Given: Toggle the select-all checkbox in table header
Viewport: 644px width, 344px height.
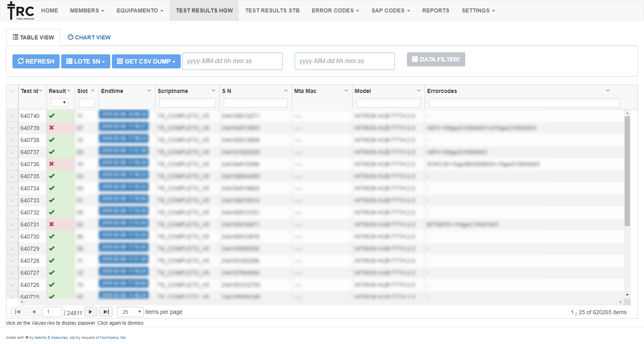Looking at the screenshot, I should [12, 91].
